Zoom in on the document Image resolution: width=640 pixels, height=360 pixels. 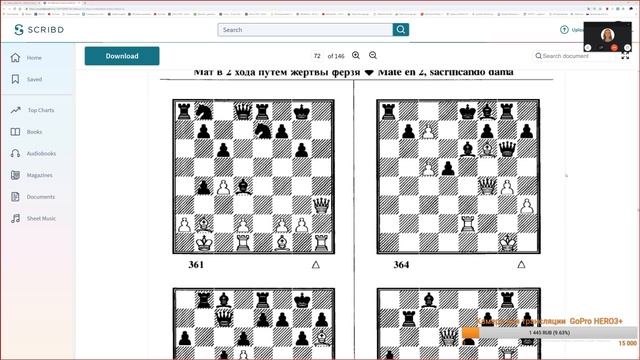pyautogui.click(x=356, y=56)
